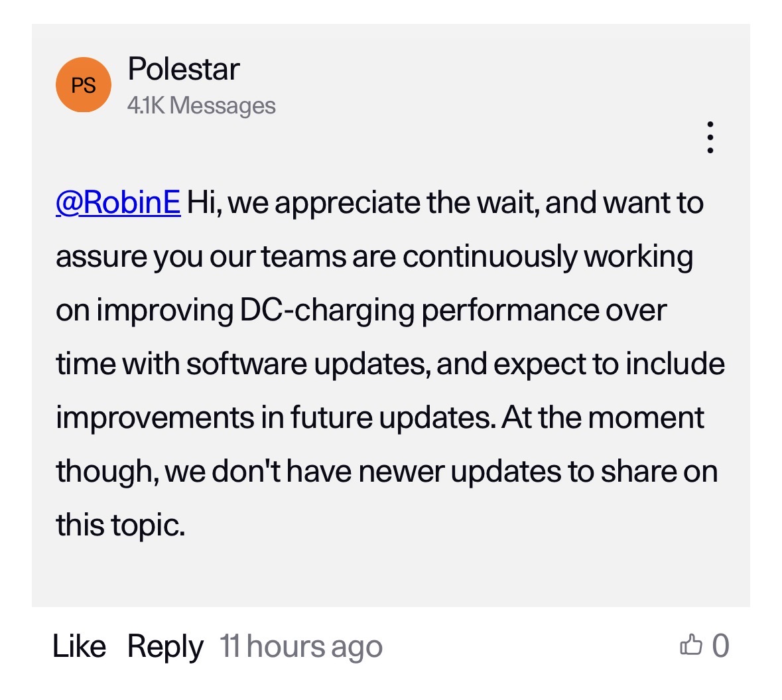The image size is (782, 700).
Task: Like the Polestar comment via Like text
Action: click(79, 646)
